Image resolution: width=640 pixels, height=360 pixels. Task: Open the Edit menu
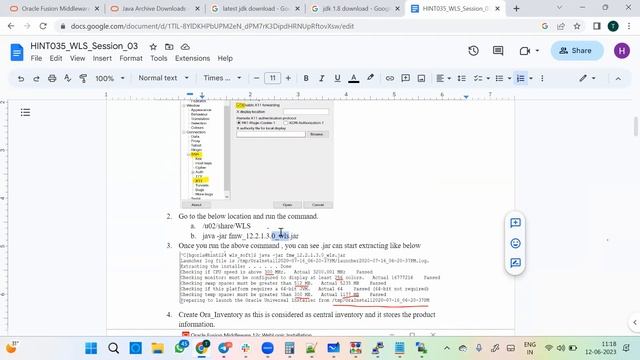pyautogui.click(x=56, y=58)
